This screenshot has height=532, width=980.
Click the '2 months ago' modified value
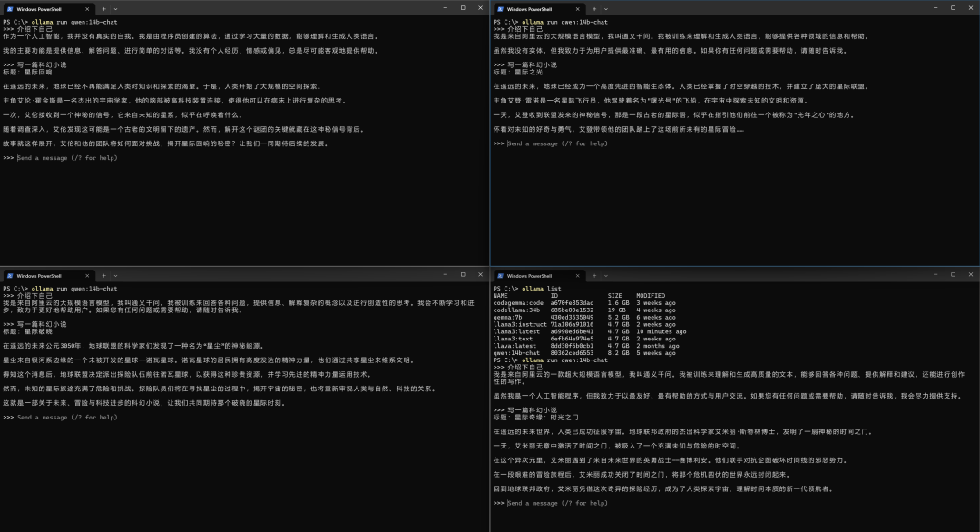point(658,346)
